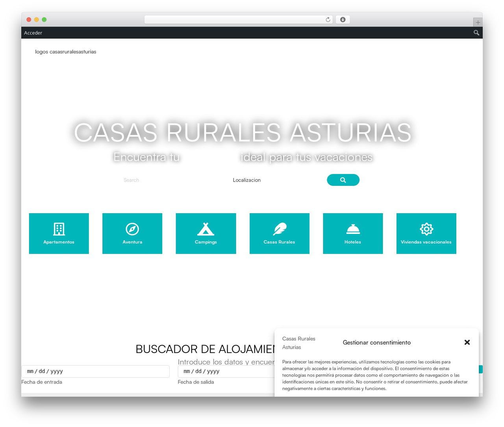Click the Gestionar consentimiento heading
504x427 pixels.
377,343
